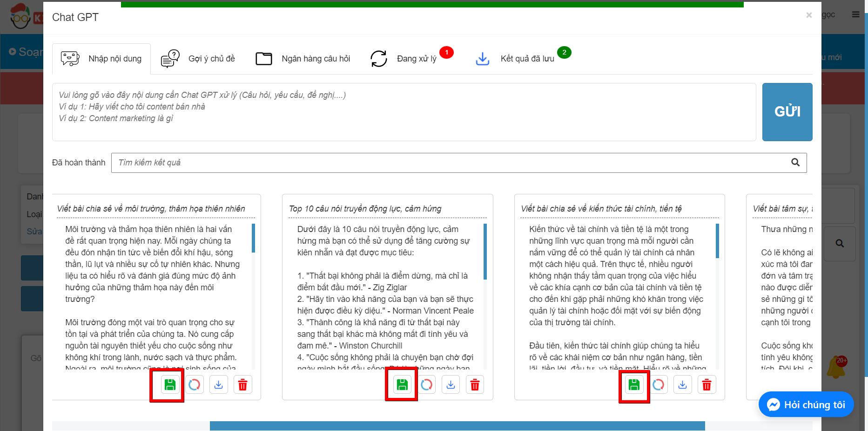
Task: Click the download icon for Kết quả đã lưu
Action: [x=483, y=59]
